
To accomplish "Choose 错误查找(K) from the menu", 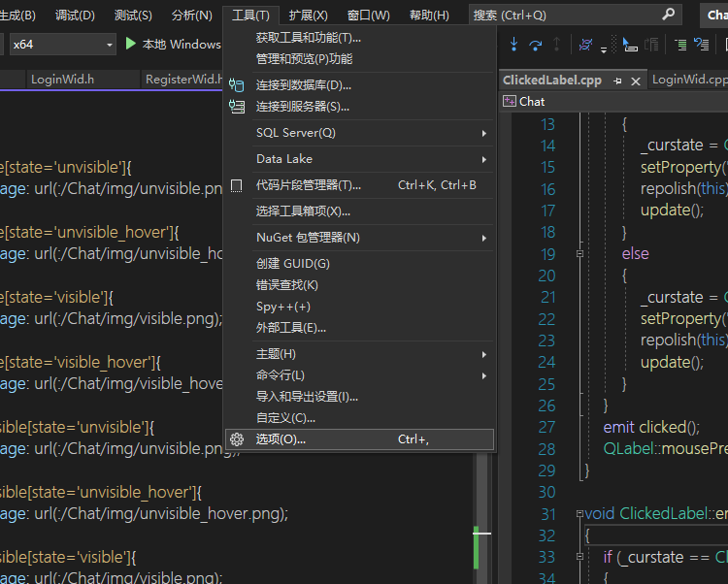I will tap(359, 285).
